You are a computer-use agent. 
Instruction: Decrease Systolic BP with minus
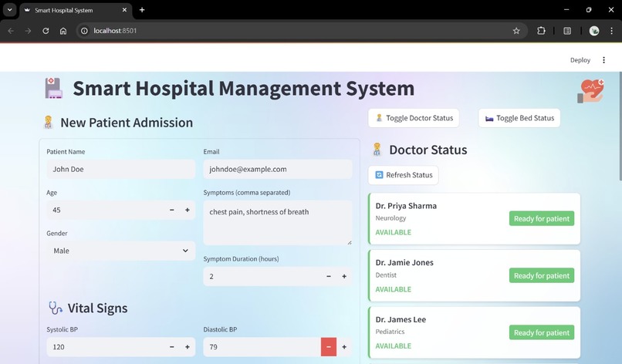tap(172, 347)
